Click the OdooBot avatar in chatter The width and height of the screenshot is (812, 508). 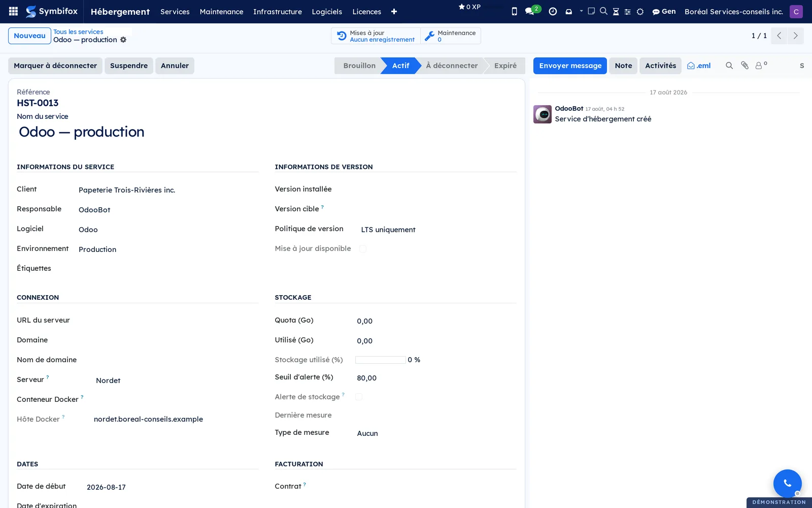tap(543, 114)
